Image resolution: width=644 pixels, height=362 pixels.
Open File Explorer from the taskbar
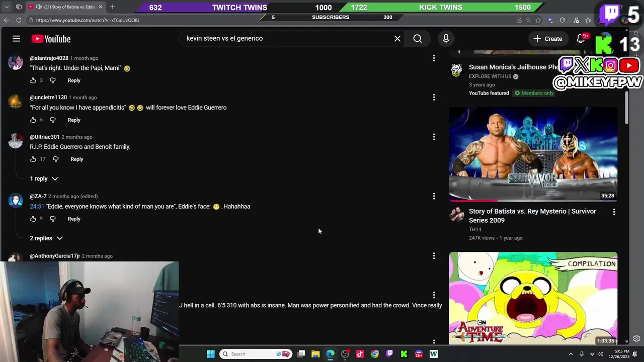[x=315, y=354]
